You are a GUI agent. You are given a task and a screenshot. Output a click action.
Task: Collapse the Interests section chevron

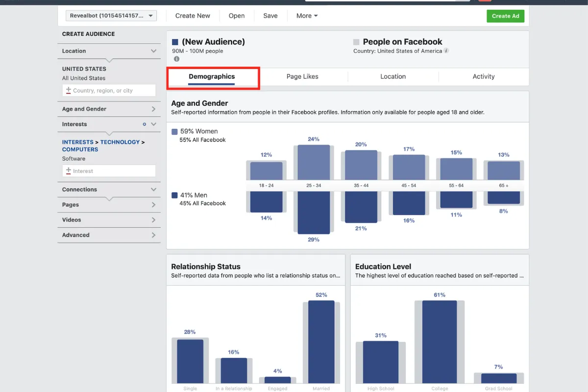(x=153, y=124)
